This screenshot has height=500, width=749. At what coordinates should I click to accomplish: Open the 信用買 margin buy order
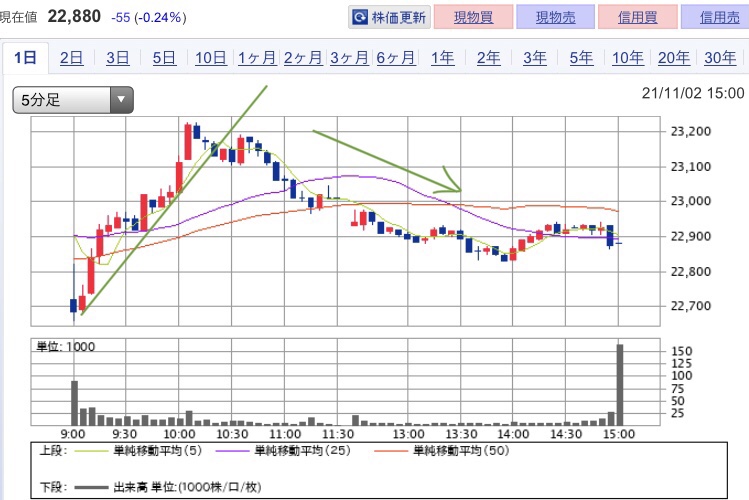point(638,18)
